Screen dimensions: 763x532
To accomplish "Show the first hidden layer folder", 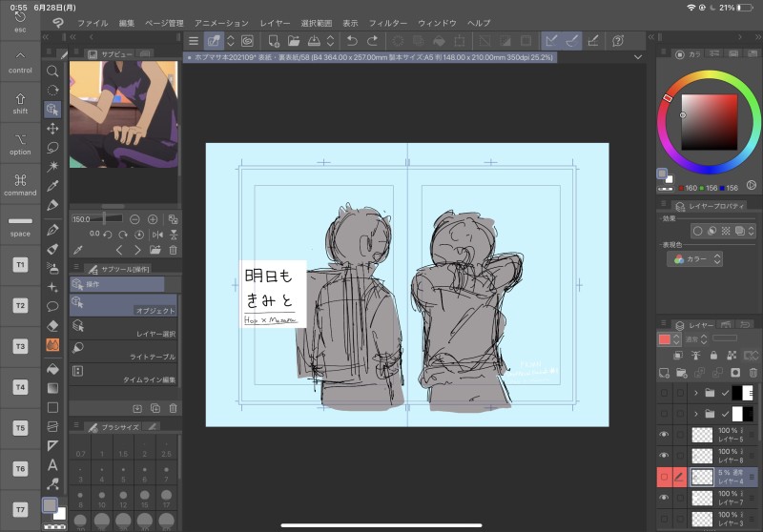I will click(664, 393).
